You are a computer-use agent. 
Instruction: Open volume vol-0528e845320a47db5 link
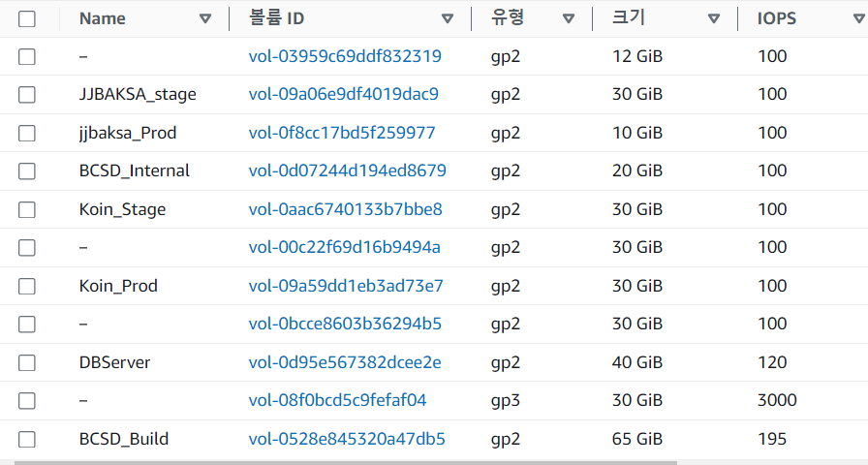[347, 439]
